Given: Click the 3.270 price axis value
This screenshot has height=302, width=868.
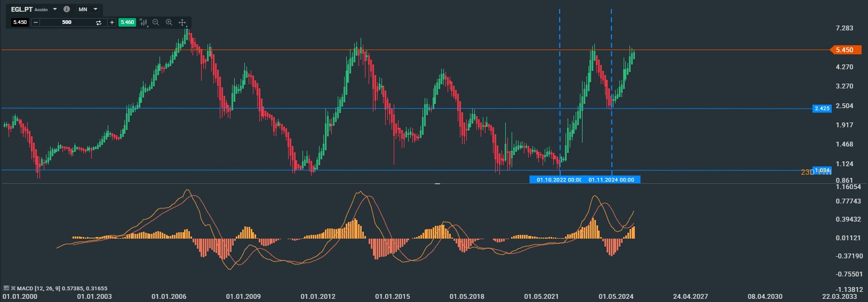Looking at the screenshot, I should (845, 86).
